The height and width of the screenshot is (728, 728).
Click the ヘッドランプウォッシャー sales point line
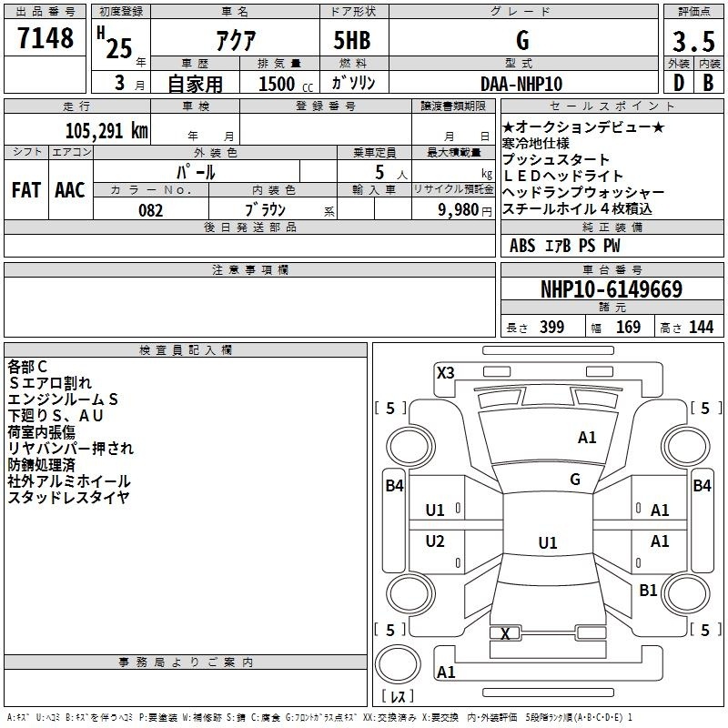(583, 192)
